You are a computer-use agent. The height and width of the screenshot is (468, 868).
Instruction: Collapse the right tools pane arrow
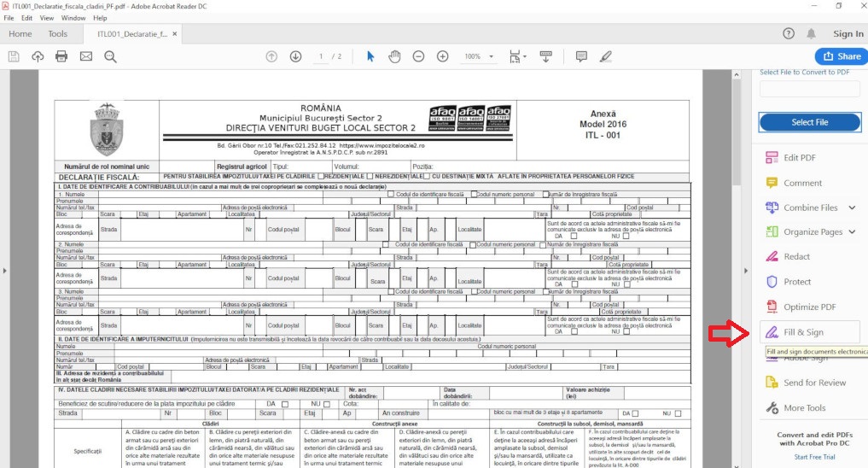(746, 271)
